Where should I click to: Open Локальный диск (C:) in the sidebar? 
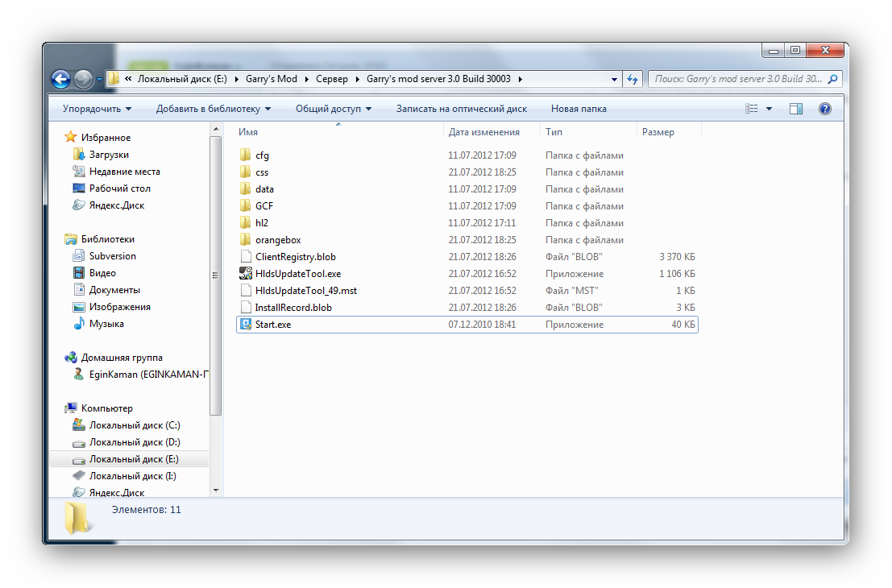point(135,424)
